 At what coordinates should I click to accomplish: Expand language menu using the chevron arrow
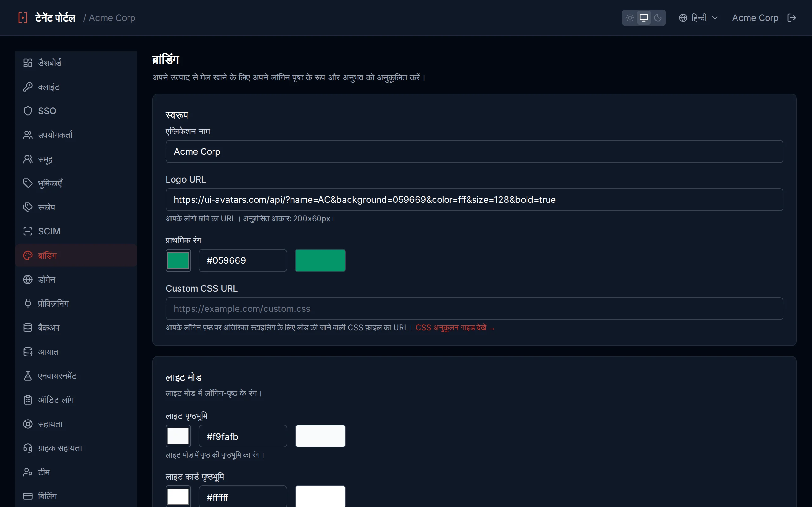(x=715, y=18)
